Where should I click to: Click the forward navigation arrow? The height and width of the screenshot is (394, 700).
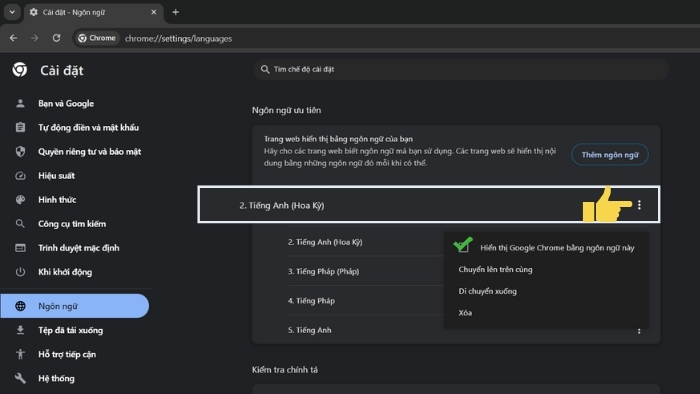(35, 38)
